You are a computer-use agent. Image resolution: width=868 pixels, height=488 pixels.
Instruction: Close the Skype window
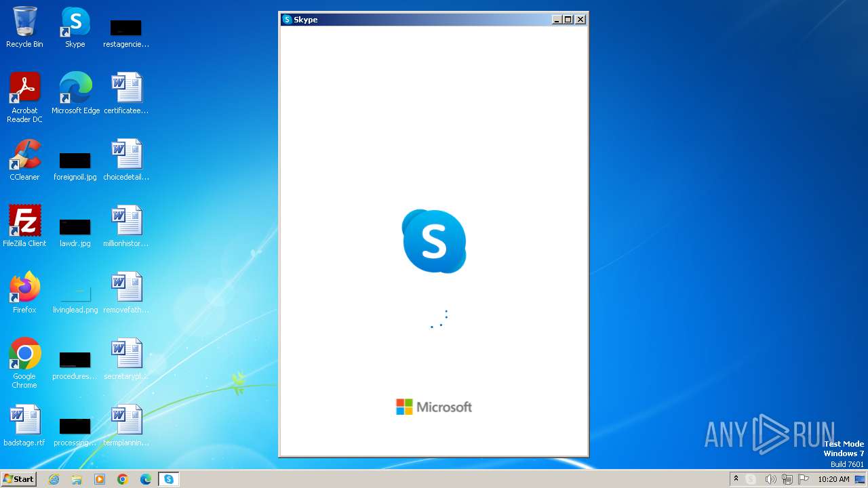(x=580, y=20)
